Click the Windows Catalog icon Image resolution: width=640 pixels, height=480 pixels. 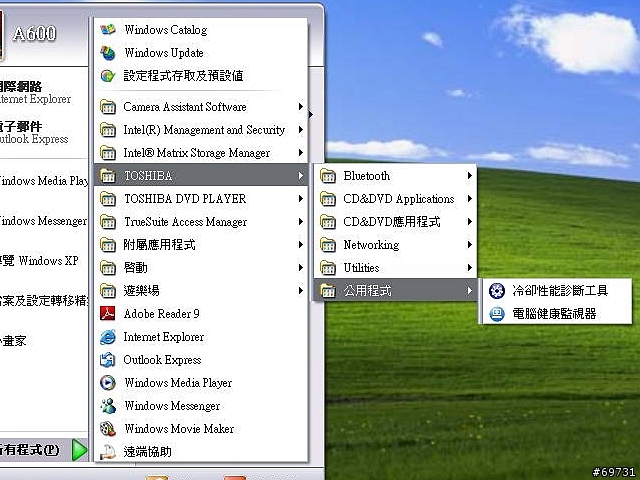tap(108, 29)
